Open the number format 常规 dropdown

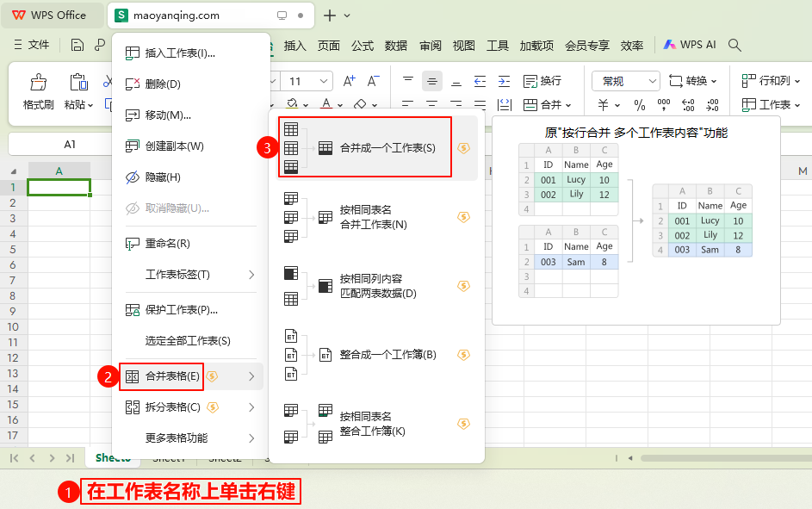(x=625, y=81)
